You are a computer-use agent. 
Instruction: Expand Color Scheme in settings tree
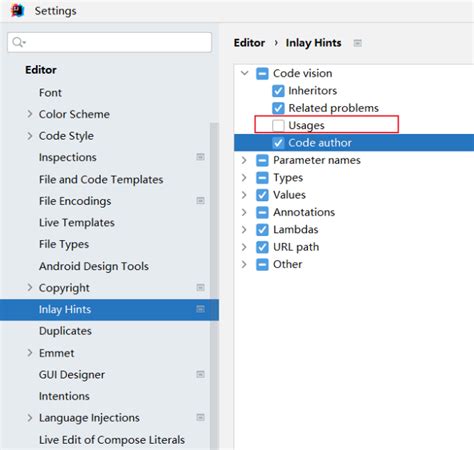[30, 114]
